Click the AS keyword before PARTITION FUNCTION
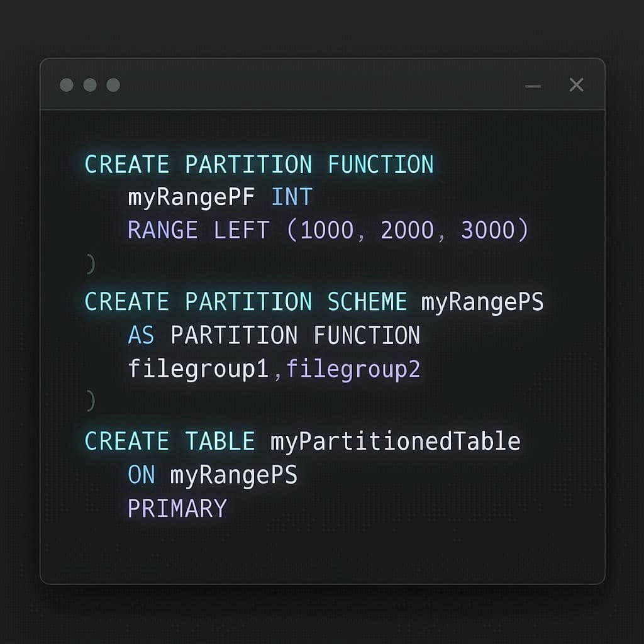Screen dimensions: 644x644 click(141, 335)
